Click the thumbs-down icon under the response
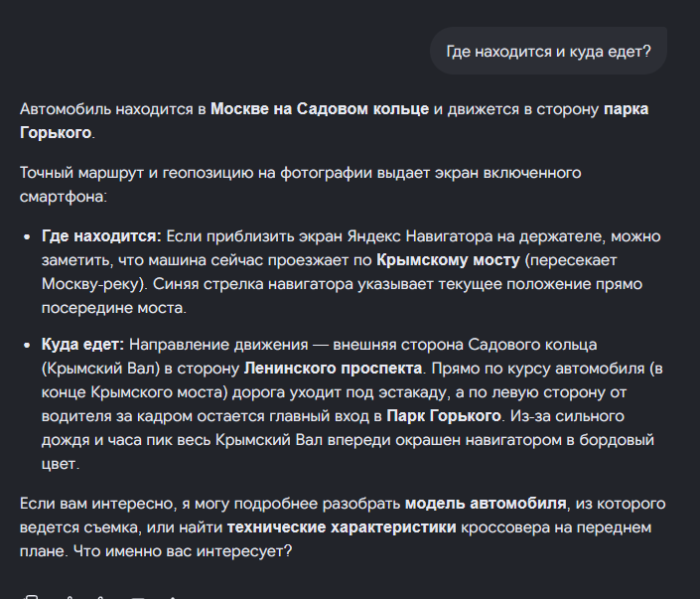The width and height of the screenshot is (700, 599). pyautogui.click(x=102, y=597)
